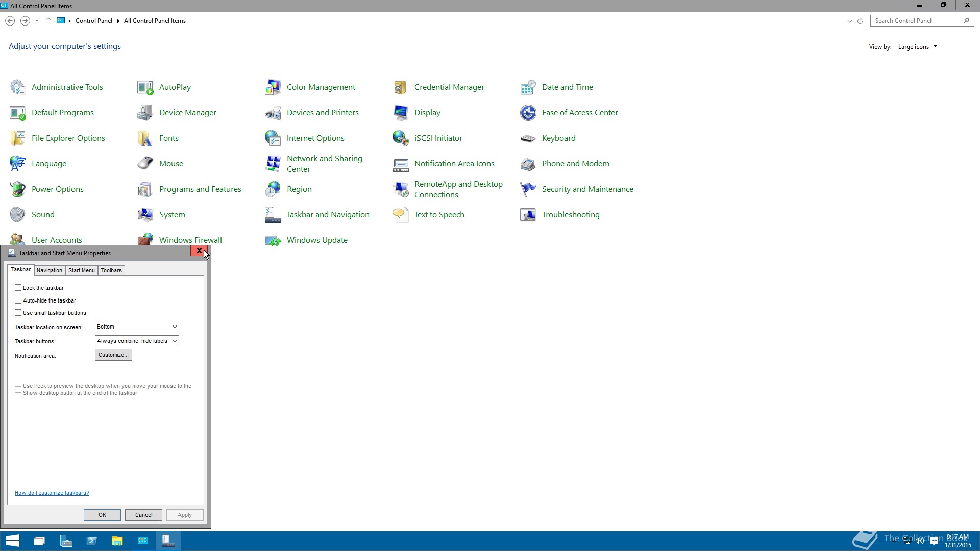Open the Troubleshooting icon
This screenshot has width=980, height=551.
pyautogui.click(x=528, y=215)
